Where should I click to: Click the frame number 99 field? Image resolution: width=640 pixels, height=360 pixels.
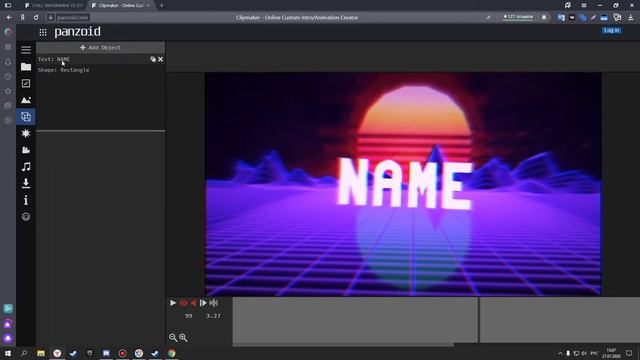188,316
